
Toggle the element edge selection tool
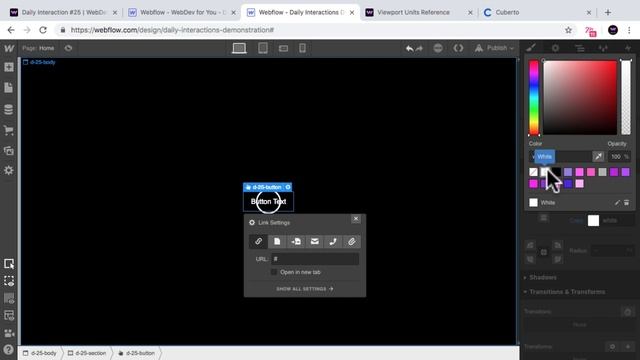9,264
